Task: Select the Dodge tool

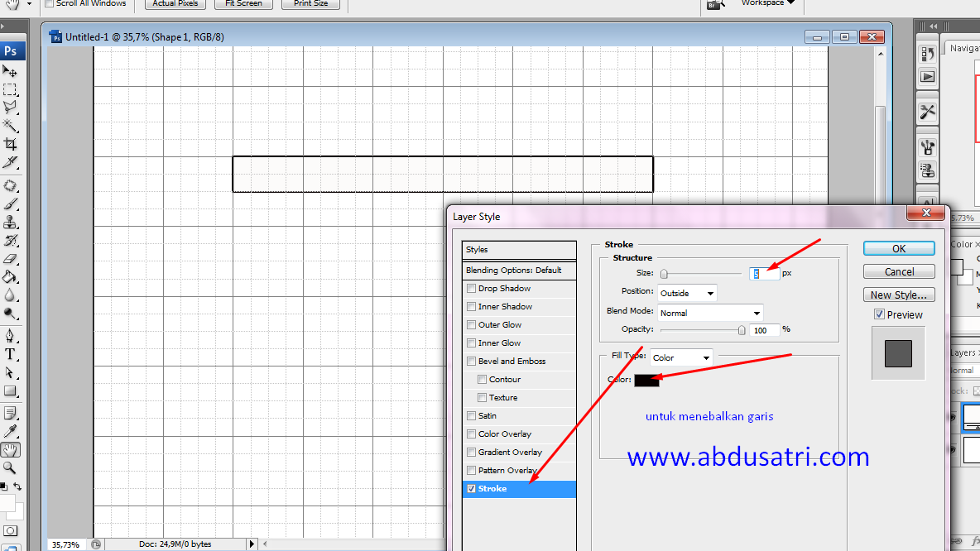Action: [x=10, y=313]
